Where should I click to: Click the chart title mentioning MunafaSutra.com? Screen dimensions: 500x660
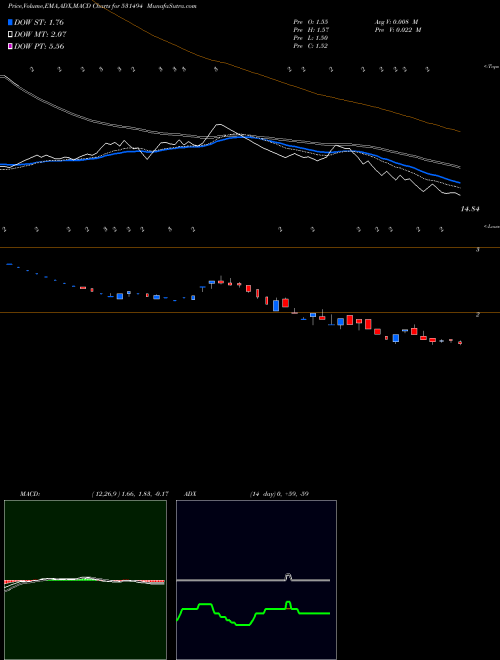coord(101,6)
